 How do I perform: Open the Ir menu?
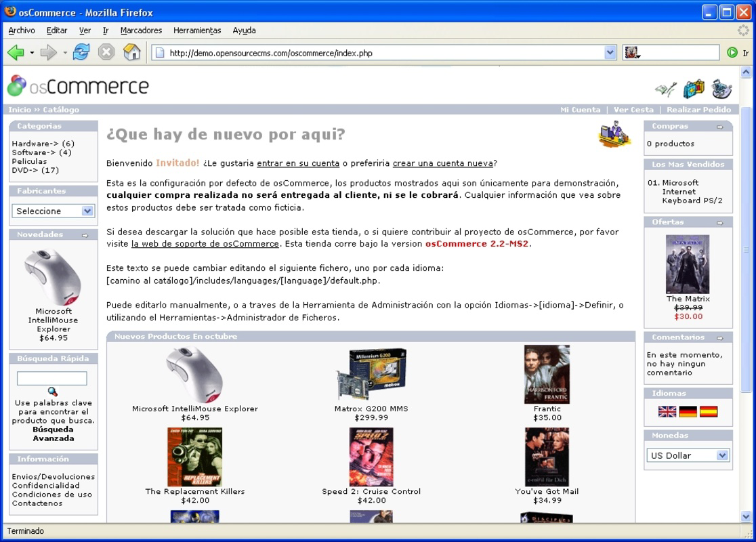[x=106, y=30]
